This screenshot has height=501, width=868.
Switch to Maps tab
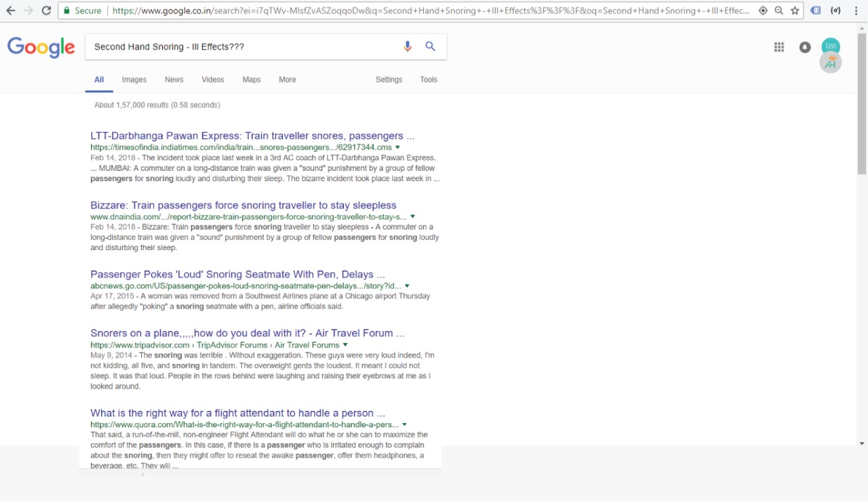tap(252, 79)
